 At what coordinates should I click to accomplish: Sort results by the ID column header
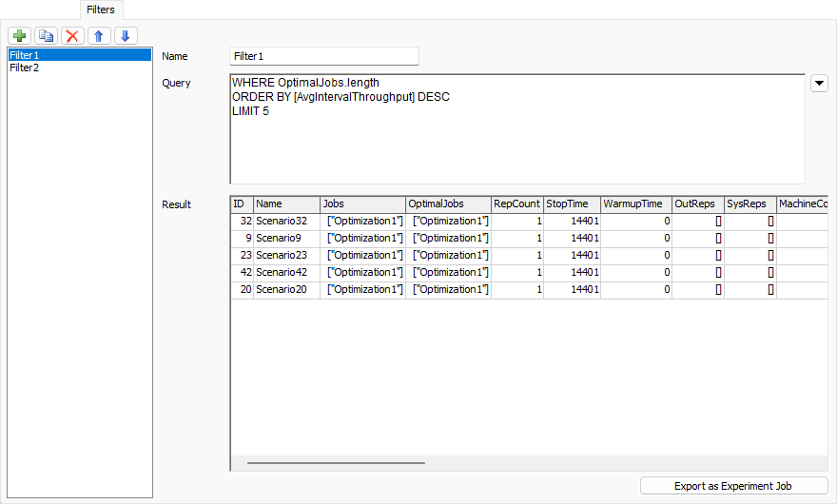[x=242, y=204]
